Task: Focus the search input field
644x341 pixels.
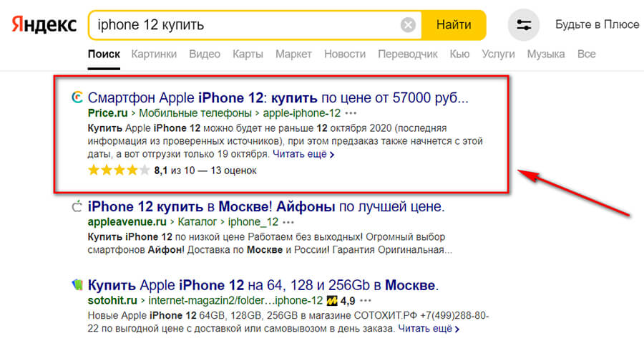Action: [243, 25]
